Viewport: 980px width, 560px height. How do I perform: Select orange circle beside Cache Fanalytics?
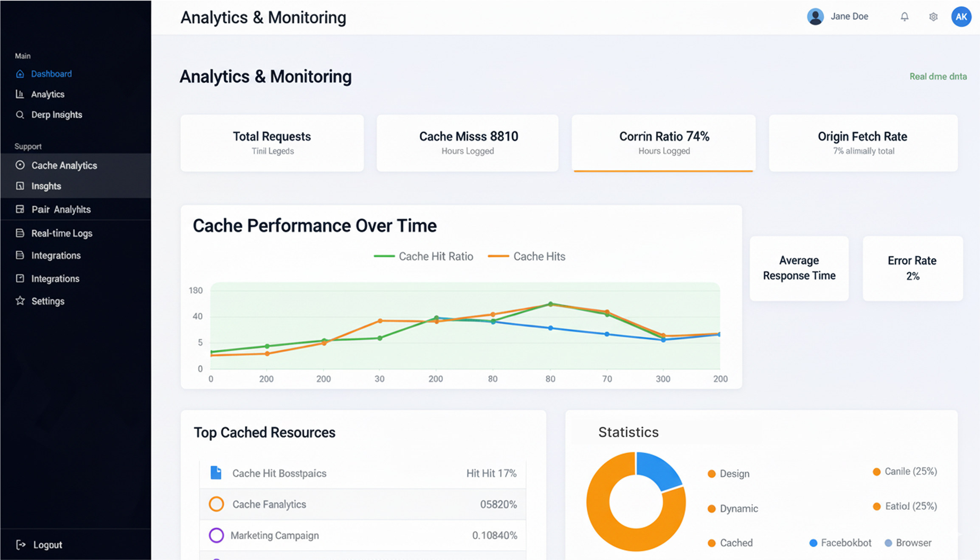[216, 504]
